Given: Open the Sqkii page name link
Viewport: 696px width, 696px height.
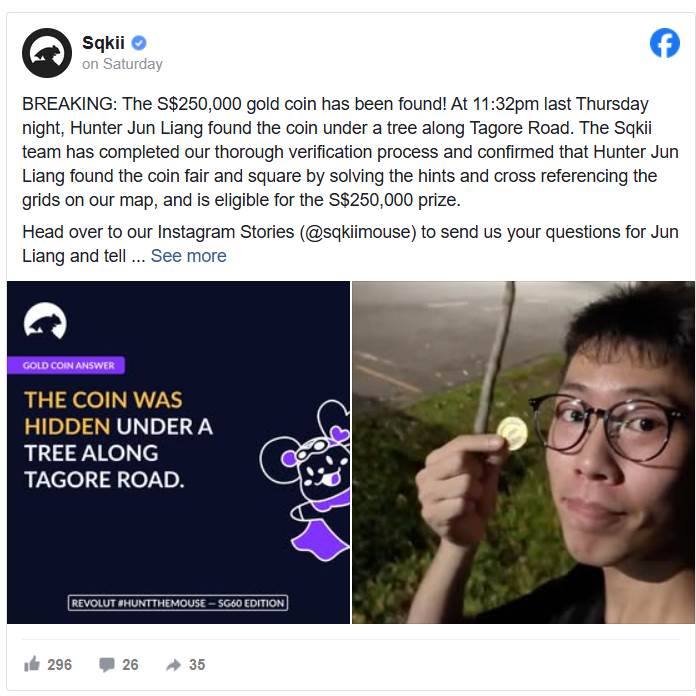Looking at the screenshot, I should (x=103, y=43).
